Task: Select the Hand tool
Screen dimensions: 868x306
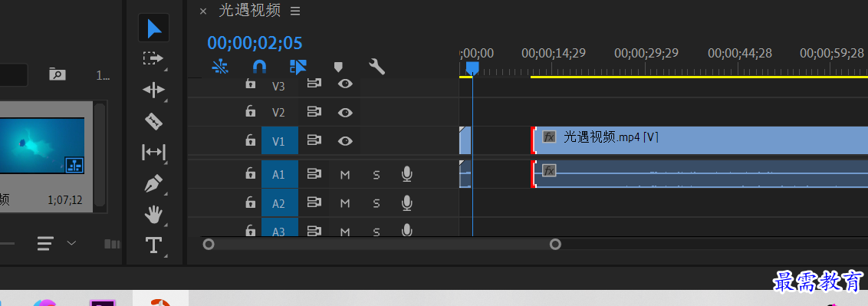Action: point(153,214)
